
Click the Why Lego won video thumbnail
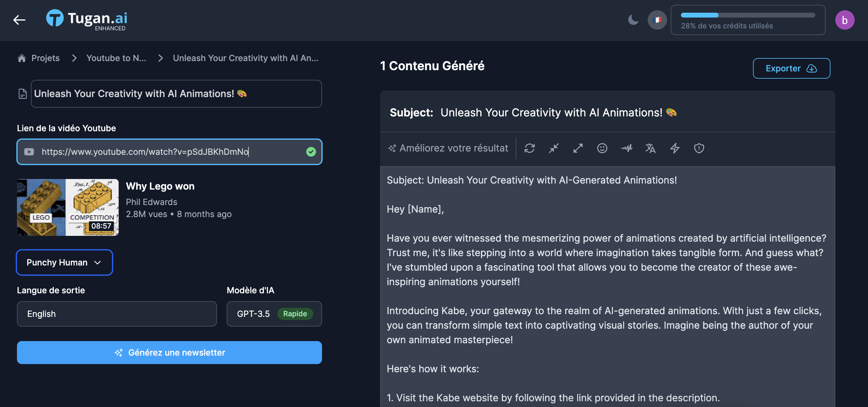pyautogui.click(x=68, y=207)
